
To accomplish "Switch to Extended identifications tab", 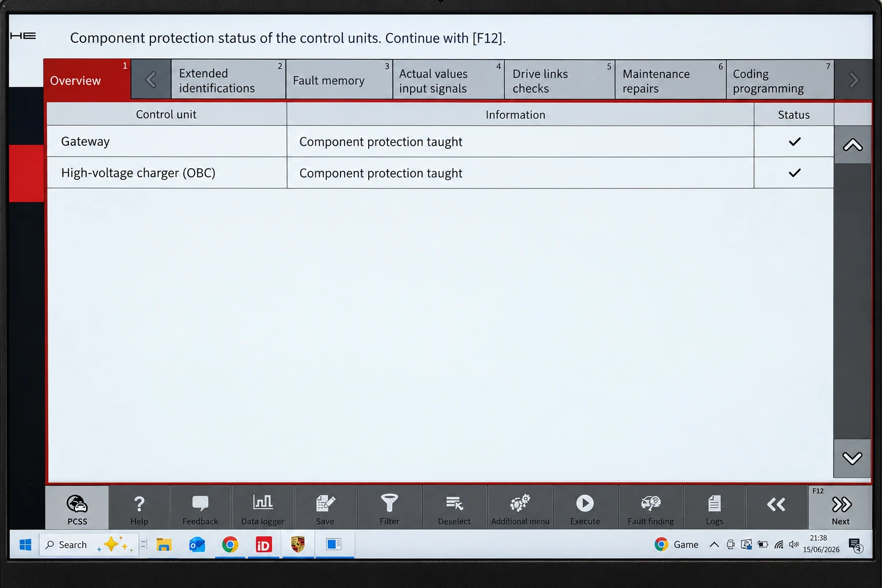I will (228, 80).
